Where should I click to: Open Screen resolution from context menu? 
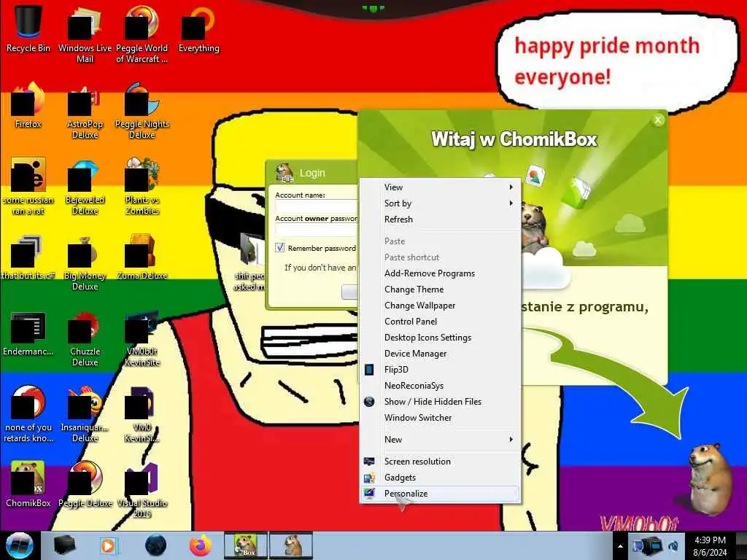pyautogui.click(x=440, y=462)
